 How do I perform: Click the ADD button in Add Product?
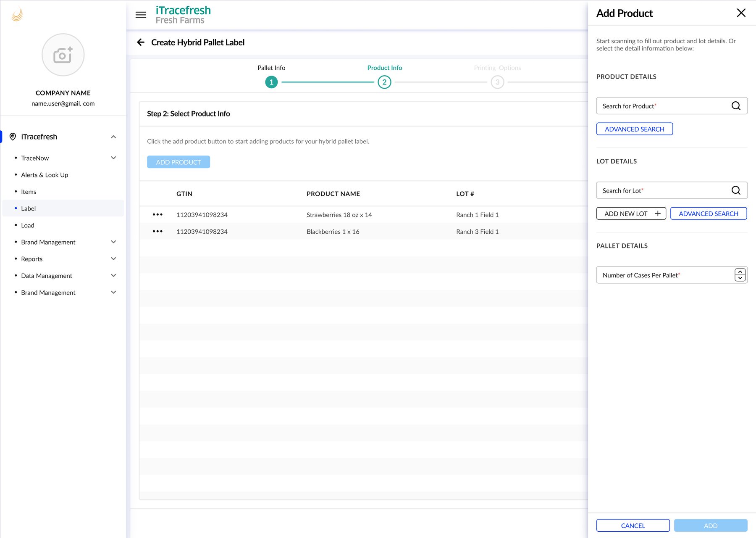711,525
